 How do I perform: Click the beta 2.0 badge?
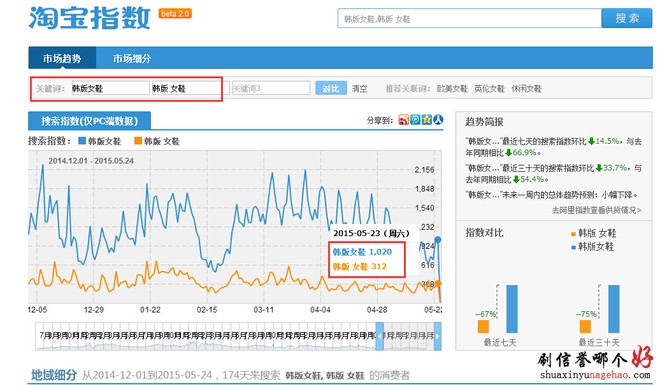pyautogui.click(x=175, y=13)
